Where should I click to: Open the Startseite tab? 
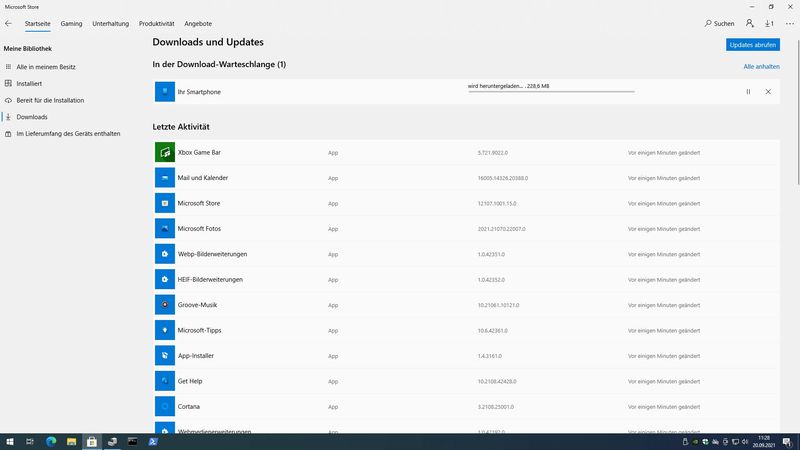tap(37, 23)
